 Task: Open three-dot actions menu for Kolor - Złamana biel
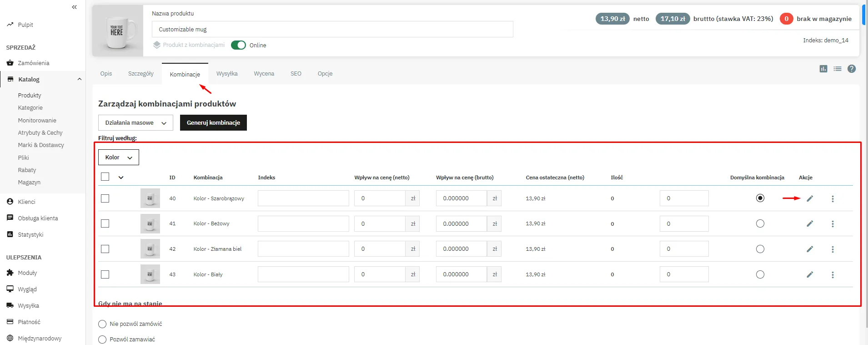pyautogui.click(x=833, y=249)
